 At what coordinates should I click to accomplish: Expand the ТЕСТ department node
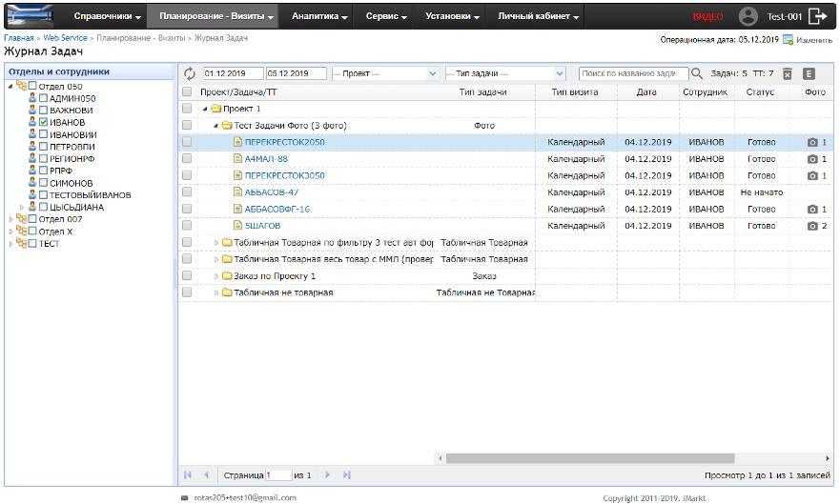coord(10,244)
